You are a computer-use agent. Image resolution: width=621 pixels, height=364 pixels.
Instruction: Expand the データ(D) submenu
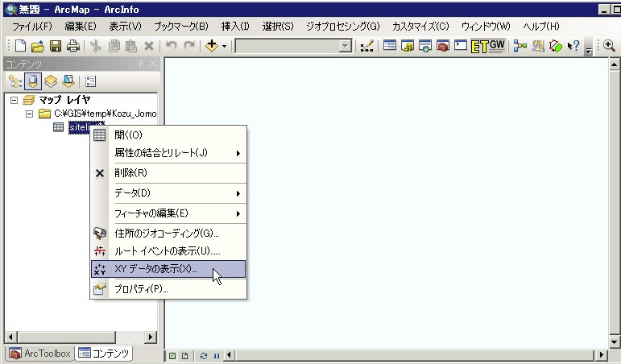168,193
